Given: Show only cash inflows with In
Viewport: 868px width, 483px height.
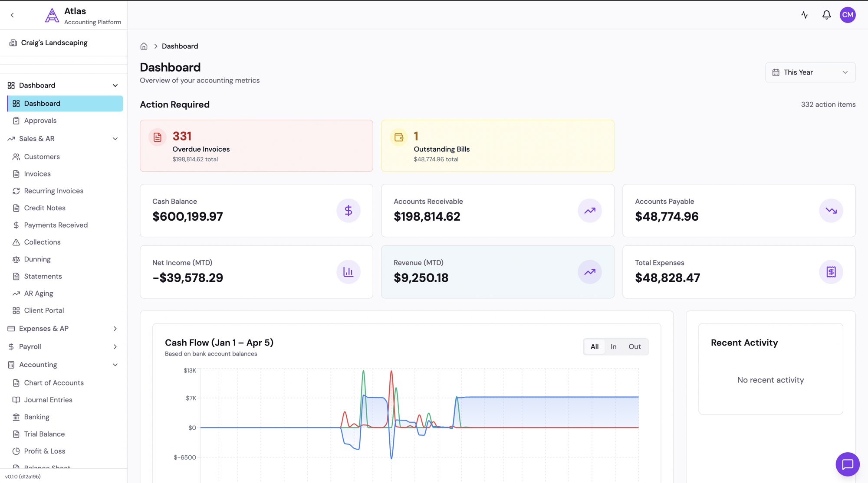Looking at the screenshot, I should 613,347.
